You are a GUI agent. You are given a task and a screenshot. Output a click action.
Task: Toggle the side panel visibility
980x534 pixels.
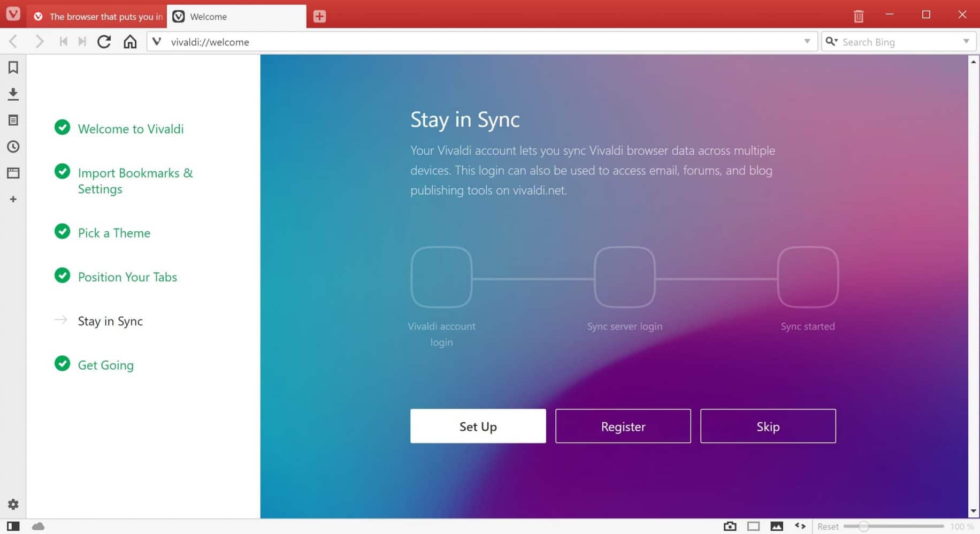click(13, 527)
